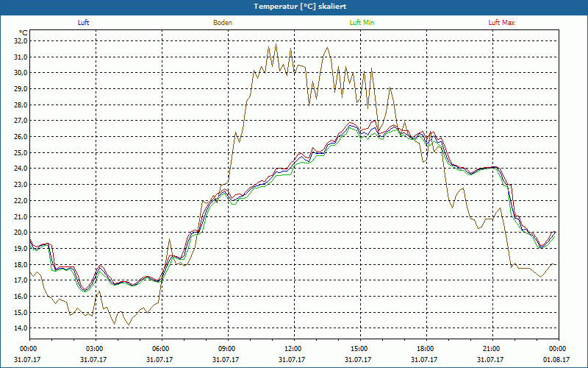Click the 31.07.17 date under 21:00
Image resolution: width=588 pixels, height=368 pixels.
coord(490,360)
